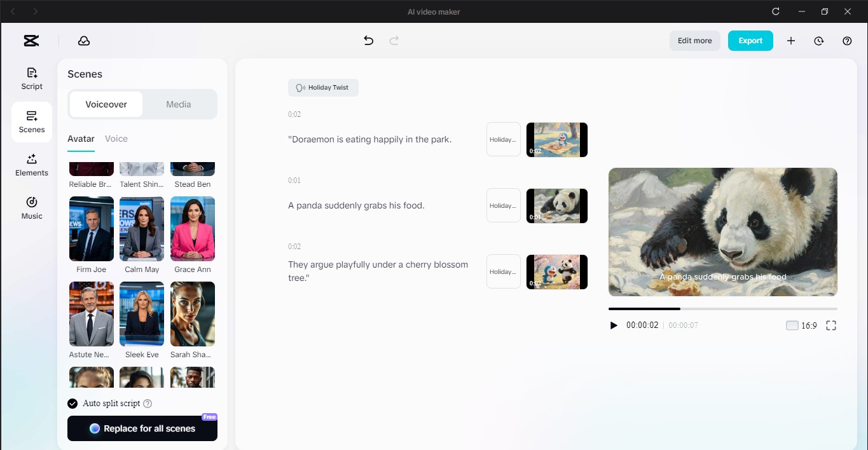Enable the Auto split script checkbox
This screenshot has height=450, width=868.
72,403
